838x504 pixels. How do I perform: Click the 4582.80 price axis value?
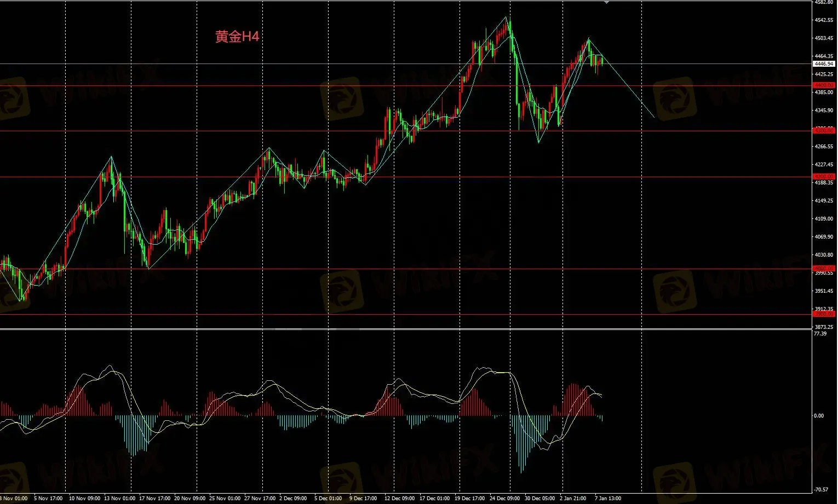824,3
